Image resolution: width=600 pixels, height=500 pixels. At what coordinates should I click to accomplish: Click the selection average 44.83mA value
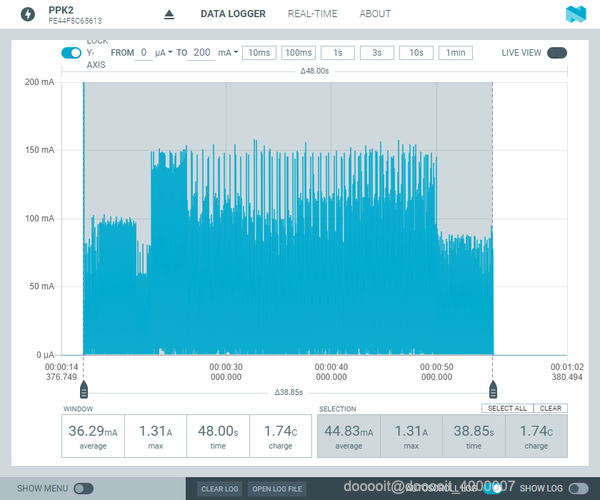(x=349, y=432)
